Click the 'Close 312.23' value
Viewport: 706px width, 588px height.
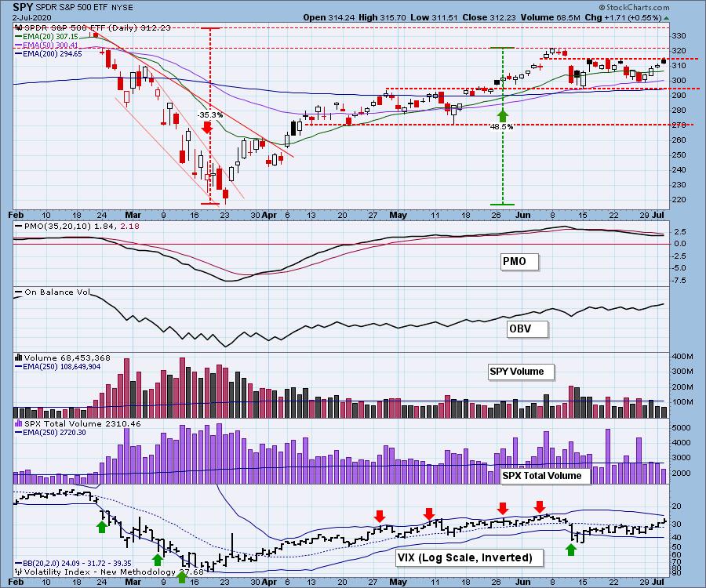point(489,17)
